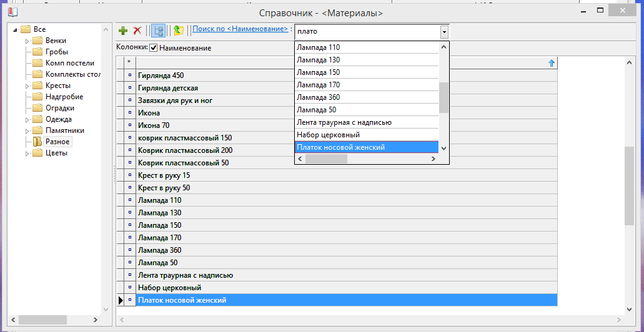
Task: Select the Икона grid row
Action: (346, 113)
